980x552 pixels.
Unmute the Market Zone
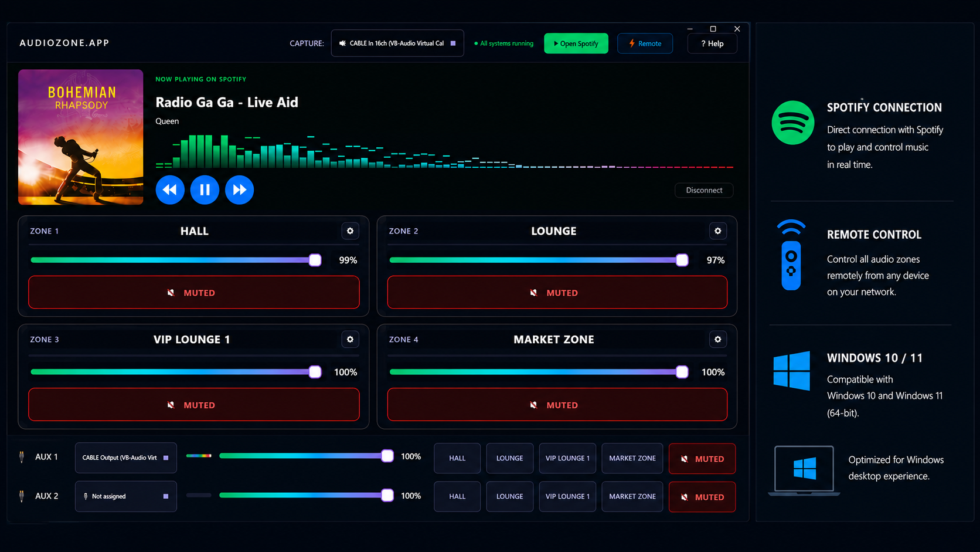pyautogui.click(x=557, y=405)
